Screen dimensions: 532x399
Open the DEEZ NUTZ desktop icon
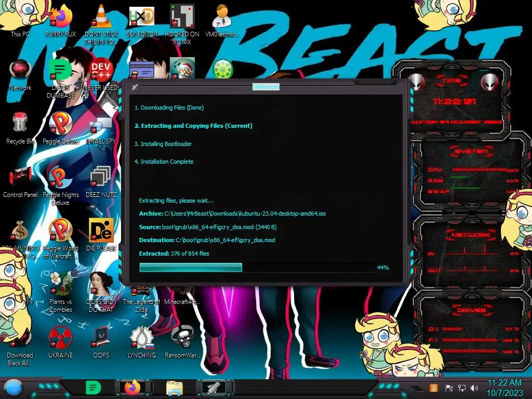[101, 181]
